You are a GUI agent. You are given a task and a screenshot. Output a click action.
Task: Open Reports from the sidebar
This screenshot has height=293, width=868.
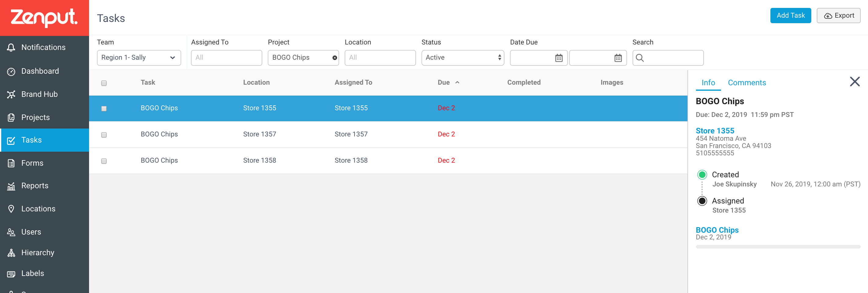click(x=45, y=186)
